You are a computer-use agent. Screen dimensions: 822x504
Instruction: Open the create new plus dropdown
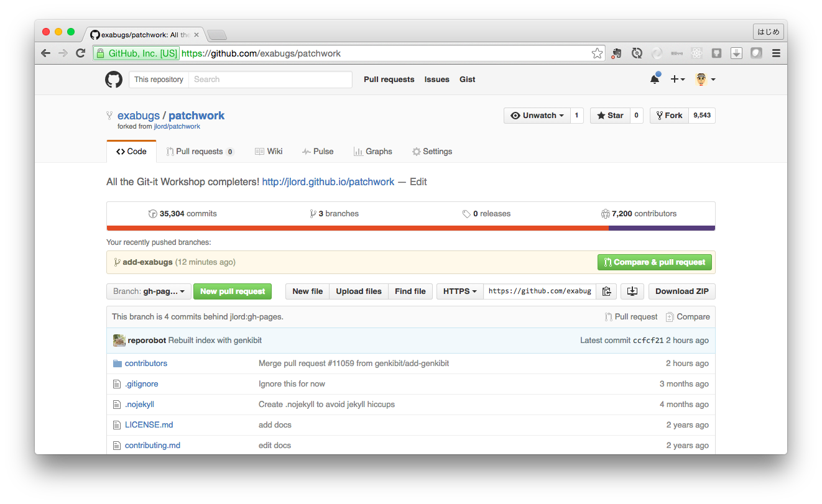[678, 79]
